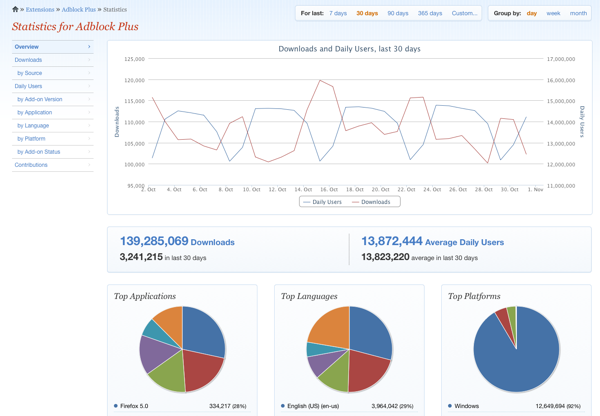Click the Top Platforms heading
The height and width of the screenshot is (416, 600).
click(x=474, y=296)
